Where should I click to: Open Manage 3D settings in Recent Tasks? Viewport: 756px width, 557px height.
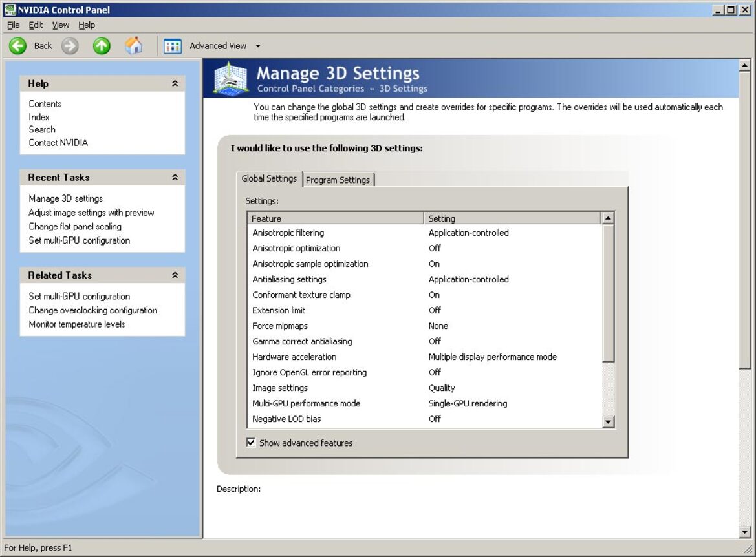[x=65, y=198]
